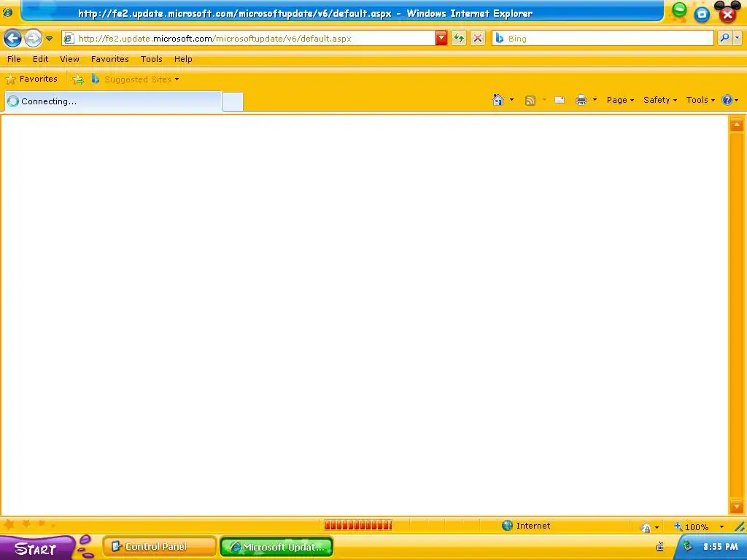Click the 8:55 PM clock

click(x=720, y=547)
